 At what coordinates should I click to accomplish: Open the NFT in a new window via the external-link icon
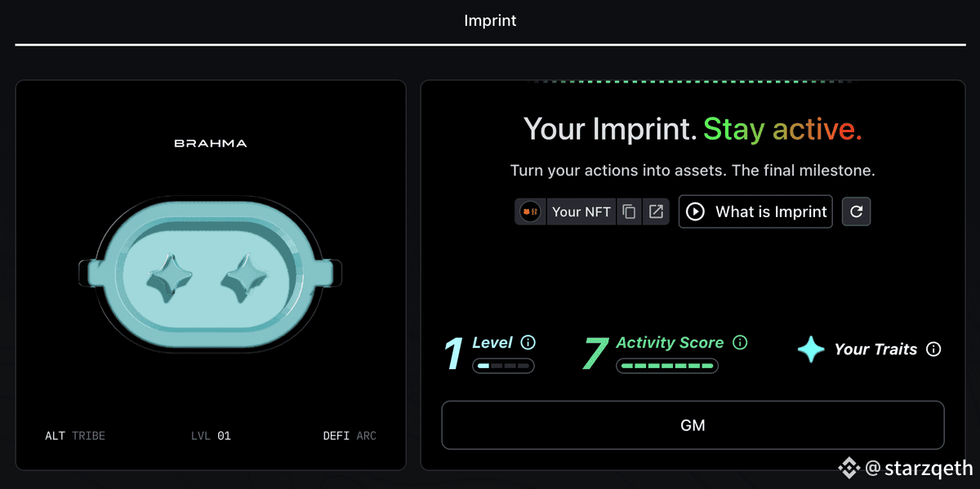click(x=656, y=211)
